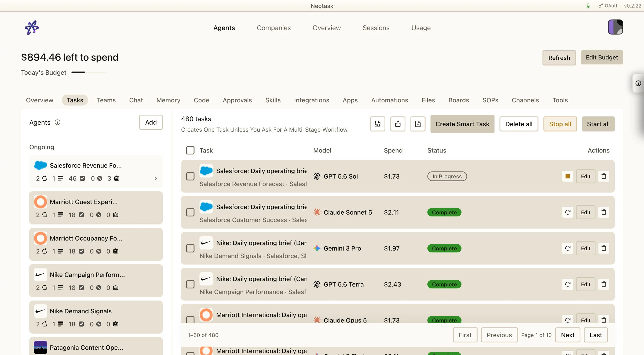Add a new agent with Add button
The height and width of the screenshot is (355, 644).
151,122
